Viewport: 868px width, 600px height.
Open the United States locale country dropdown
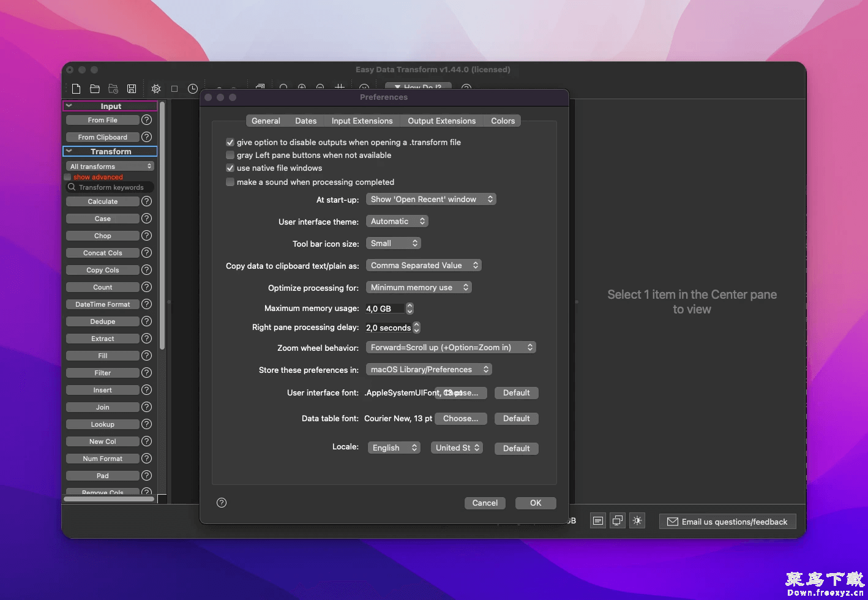click(x=457, y=448)
